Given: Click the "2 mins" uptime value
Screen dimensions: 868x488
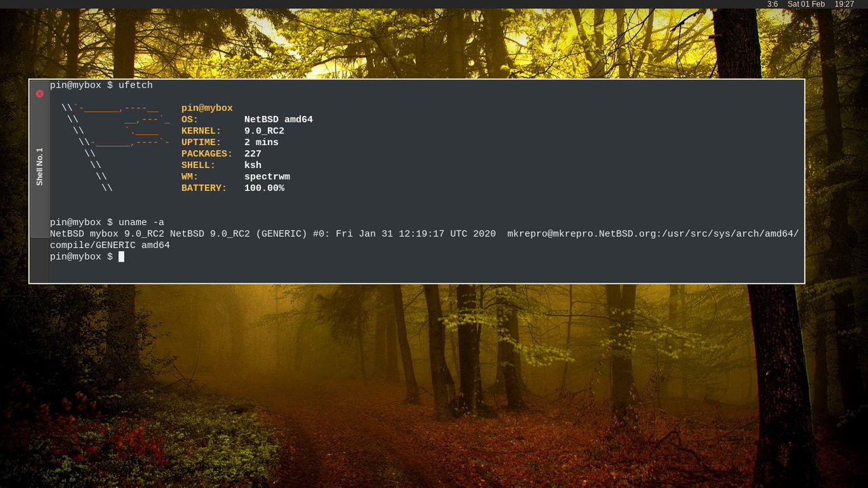Looking at the screenshot, I should coord(262,143).
